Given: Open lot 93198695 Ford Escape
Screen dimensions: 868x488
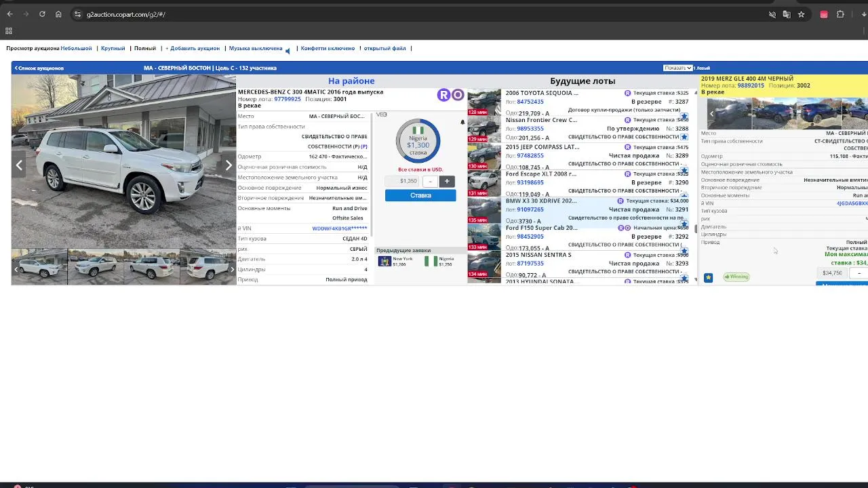Looking at the screenshot, I should coord(530,183).
